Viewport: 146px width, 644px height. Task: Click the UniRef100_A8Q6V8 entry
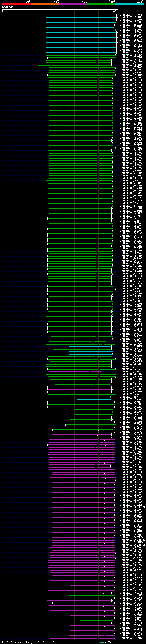pyautogui.click(x=131, y=70)
